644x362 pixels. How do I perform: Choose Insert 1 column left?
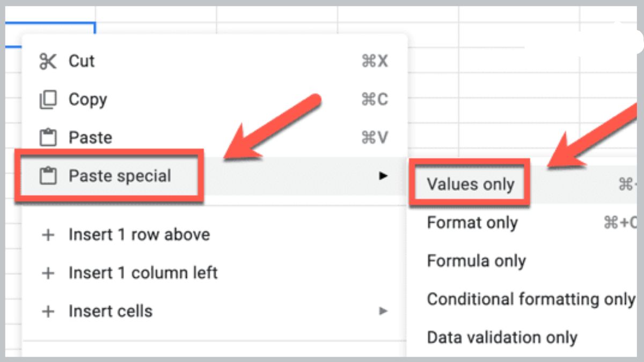pos(143,273)
